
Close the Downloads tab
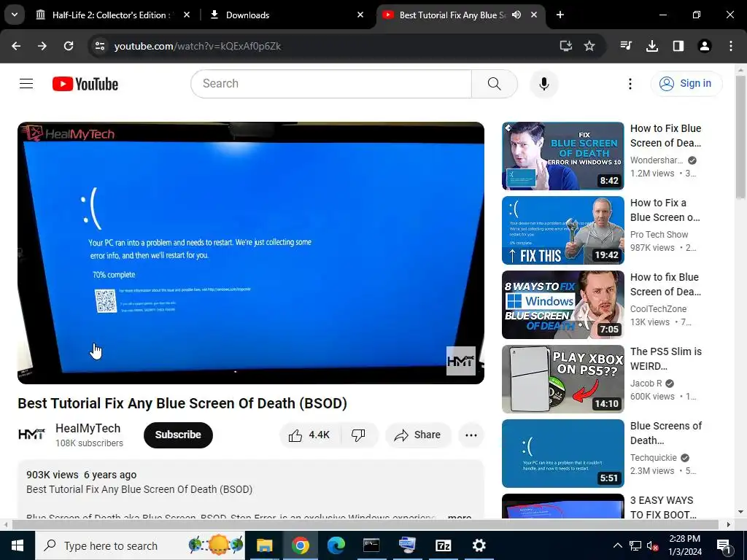[x=360, y=15]
